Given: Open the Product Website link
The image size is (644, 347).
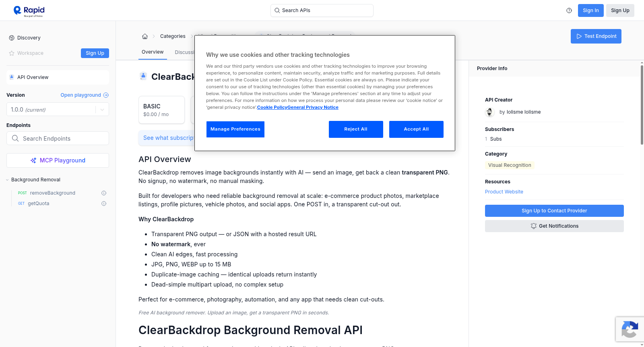Looking at the screenshot, I should click(504, 192).
